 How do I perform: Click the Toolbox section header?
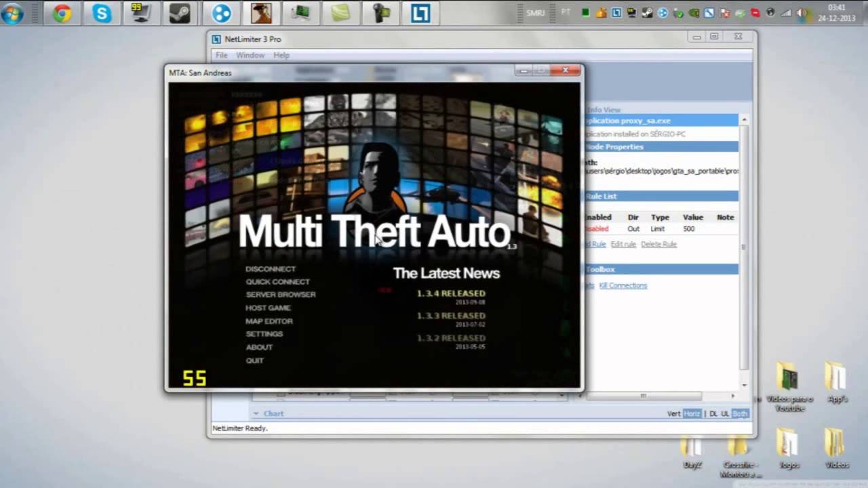(x=661, y=269)
